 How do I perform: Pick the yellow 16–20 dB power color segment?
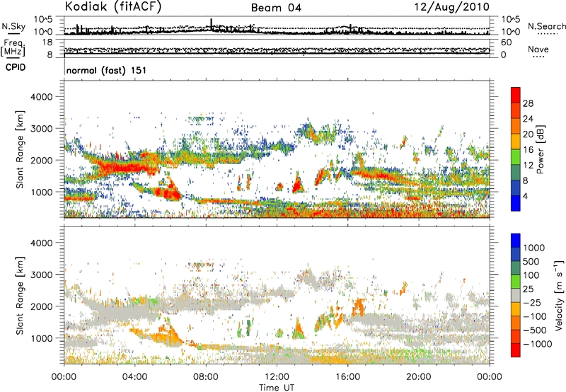516,142
